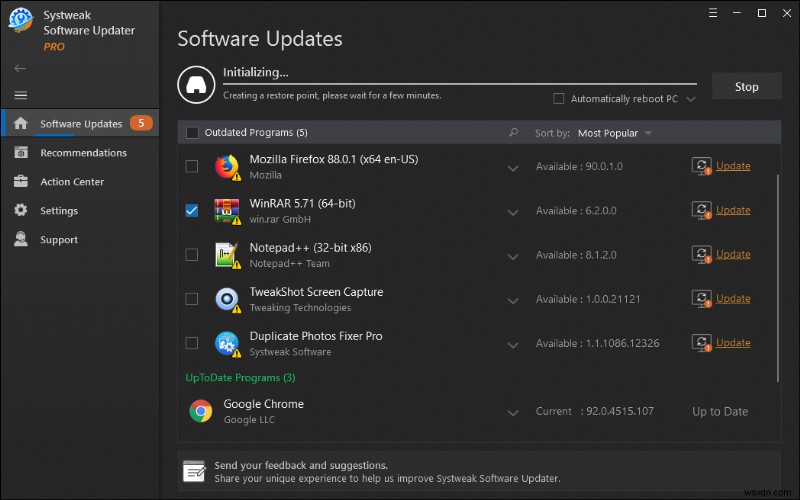Open the title bar hamburger menu
This screenshot has width=800, height=500.
click(713, 13)
